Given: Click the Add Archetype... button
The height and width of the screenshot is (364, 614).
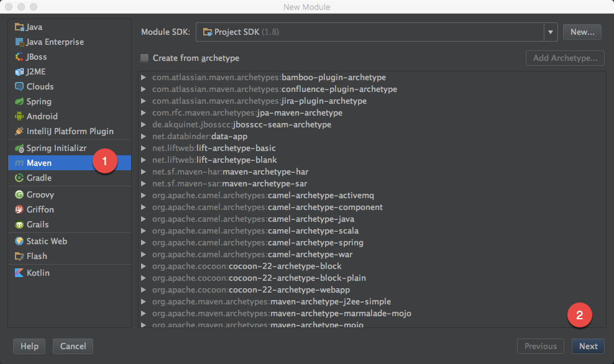Looking at the screenshot, I should point(565,58).
